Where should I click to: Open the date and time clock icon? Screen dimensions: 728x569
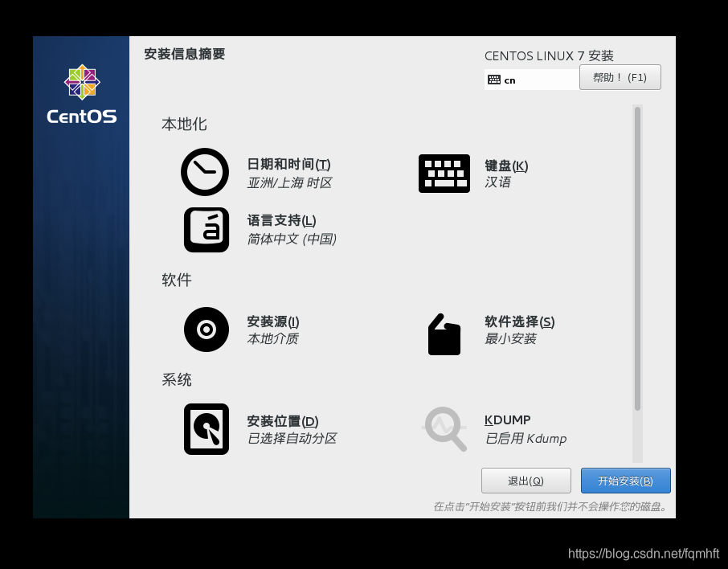click(205, 172)
